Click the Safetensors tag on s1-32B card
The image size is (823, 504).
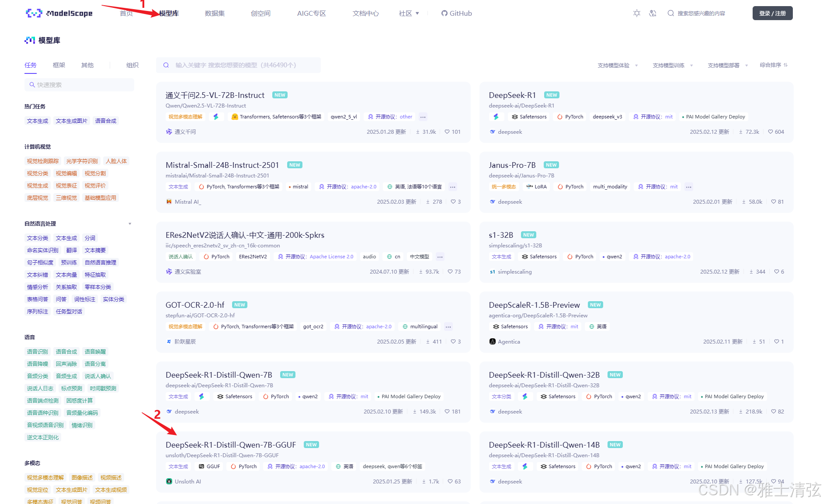[x=539, y=257]
